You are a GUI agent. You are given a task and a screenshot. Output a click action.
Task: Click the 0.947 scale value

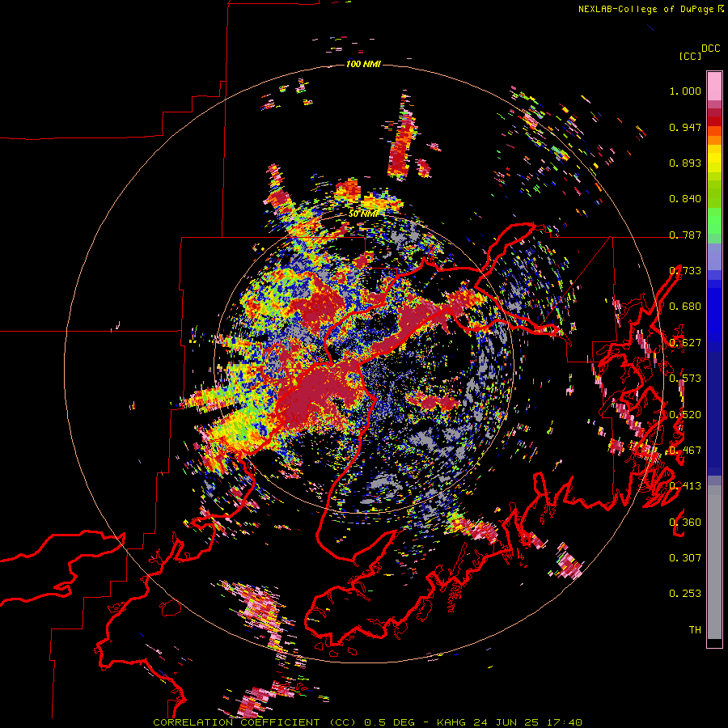[685, 127]
